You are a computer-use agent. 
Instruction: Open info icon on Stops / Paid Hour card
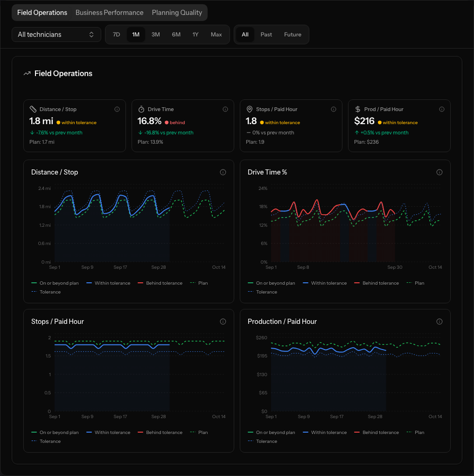click(x=334, y=109)
